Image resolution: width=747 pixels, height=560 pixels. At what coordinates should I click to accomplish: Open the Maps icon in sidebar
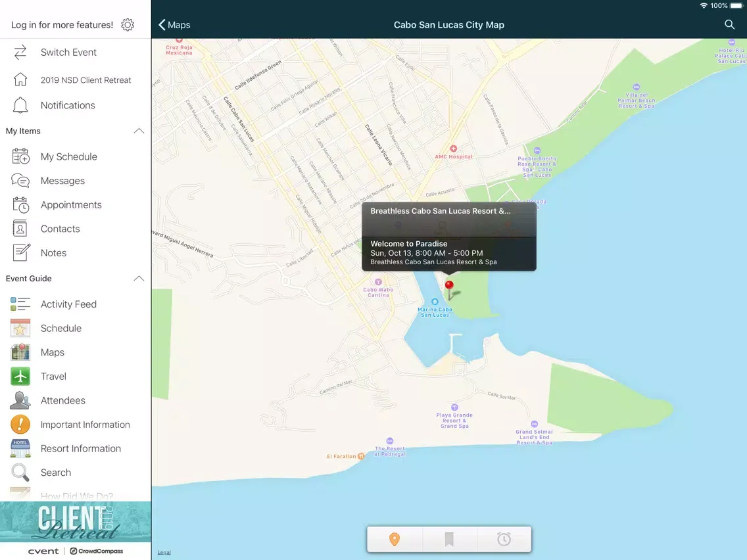point(20,352)
